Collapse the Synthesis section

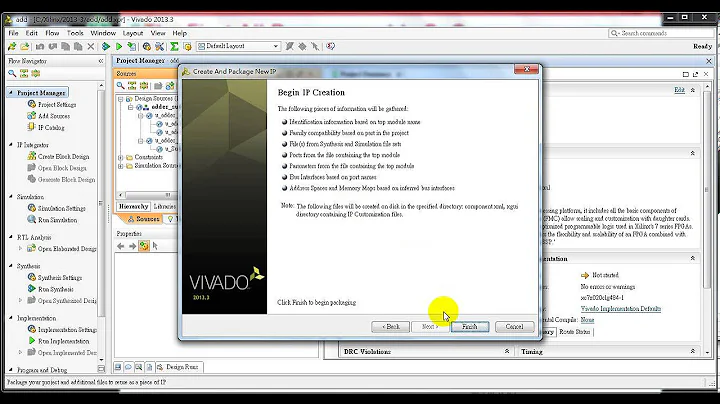11,266
